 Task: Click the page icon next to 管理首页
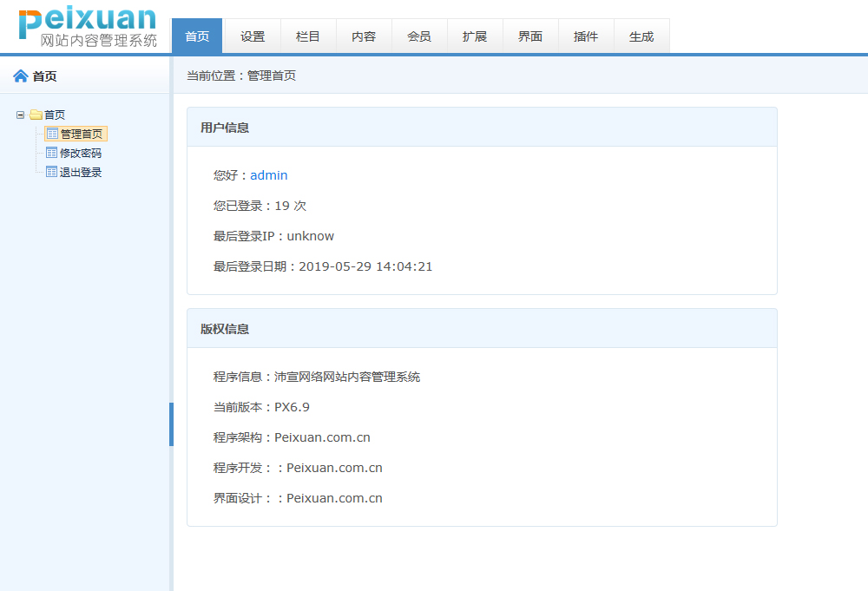pyautogui.click(x=52, y=134)
